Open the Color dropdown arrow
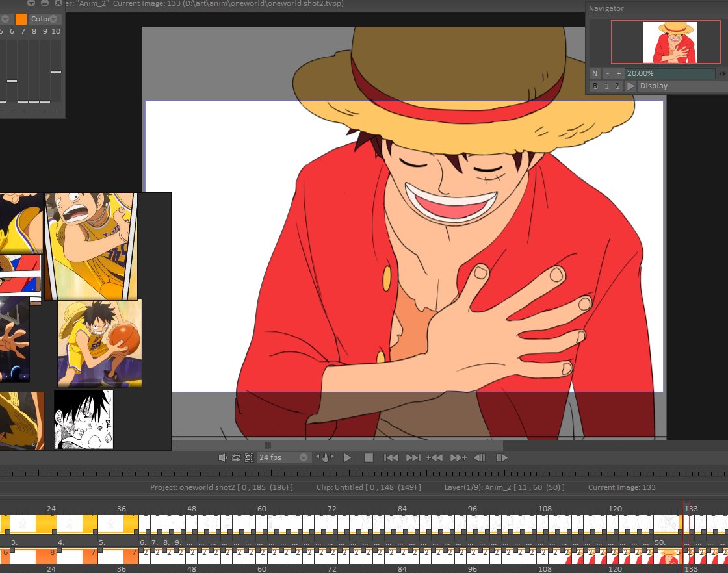728x573 pixels. point(54,19)
